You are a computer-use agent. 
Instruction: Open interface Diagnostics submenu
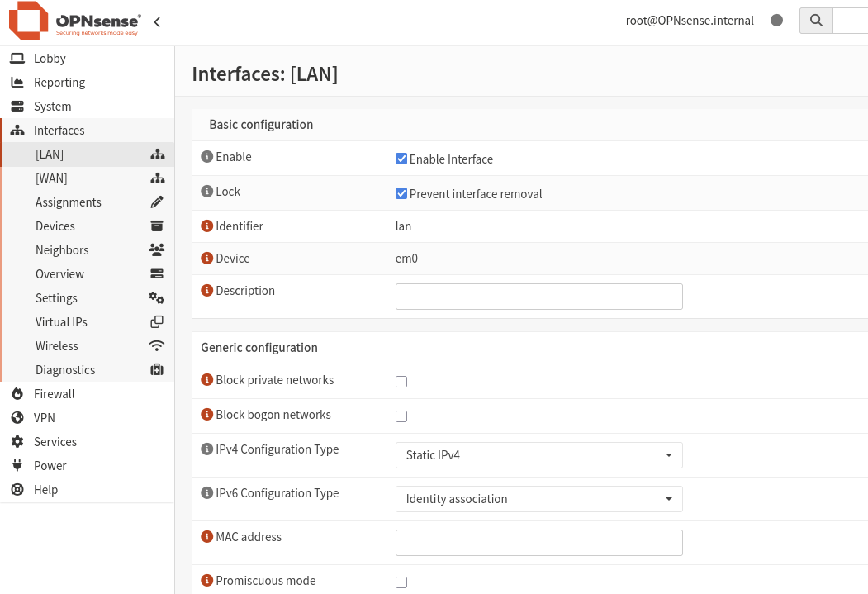(x=88, y=370)
